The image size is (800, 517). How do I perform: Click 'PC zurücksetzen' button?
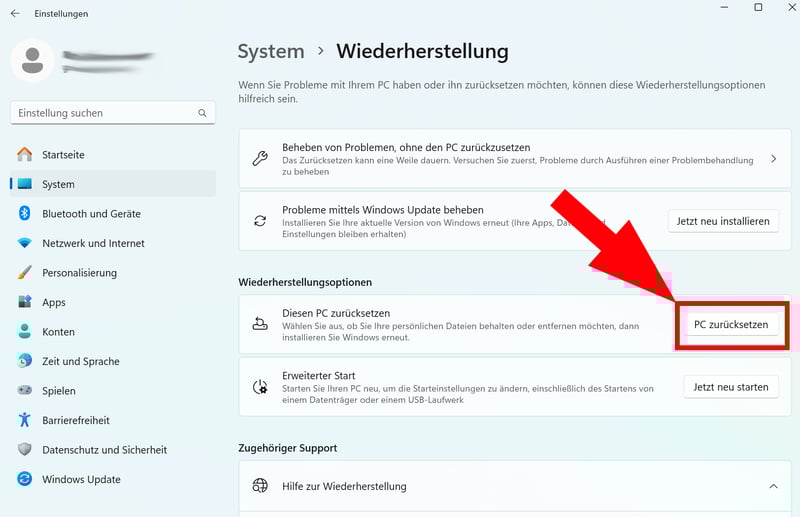click(x=731, y=325)
